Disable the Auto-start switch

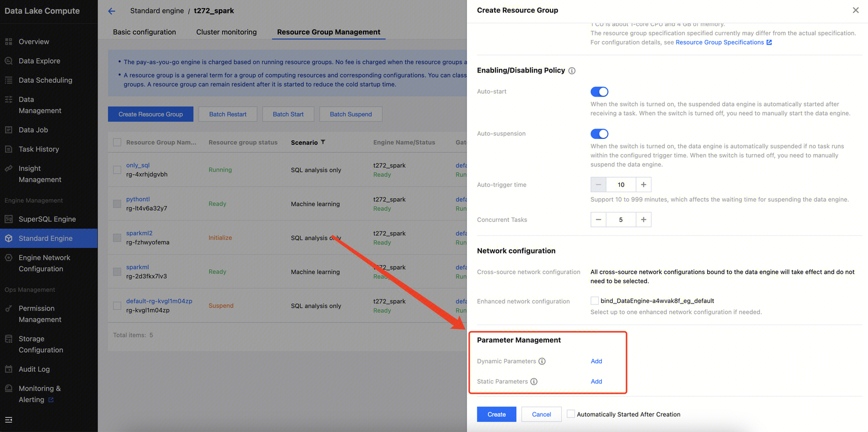point(599,91)
